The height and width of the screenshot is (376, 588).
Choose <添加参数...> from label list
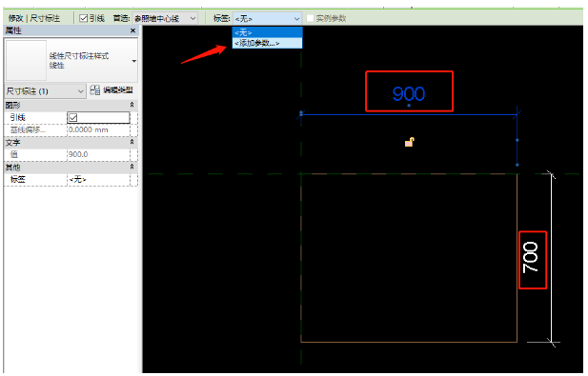pos(267,43)
